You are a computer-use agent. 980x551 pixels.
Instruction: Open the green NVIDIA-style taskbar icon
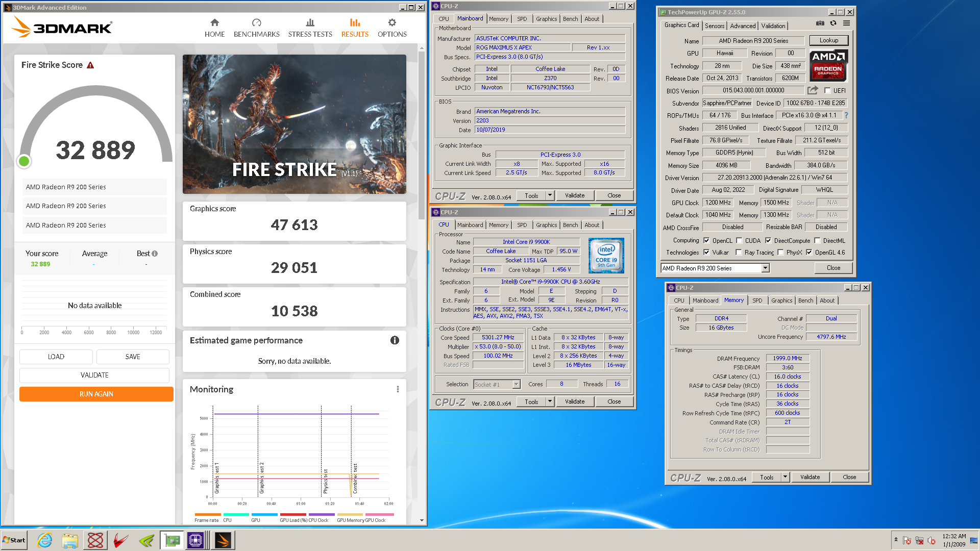tap(146, 540)
